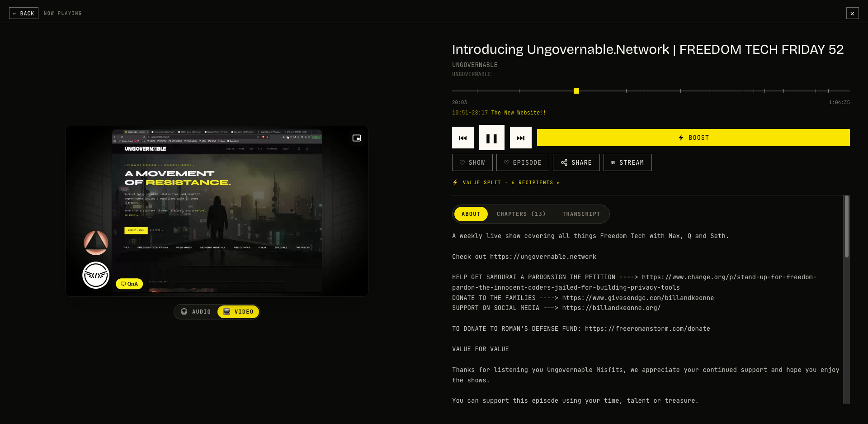Open the ungovernable.network link
This screenshot has width=868, height=424.
pyautogui.click(x=543, y=257)
